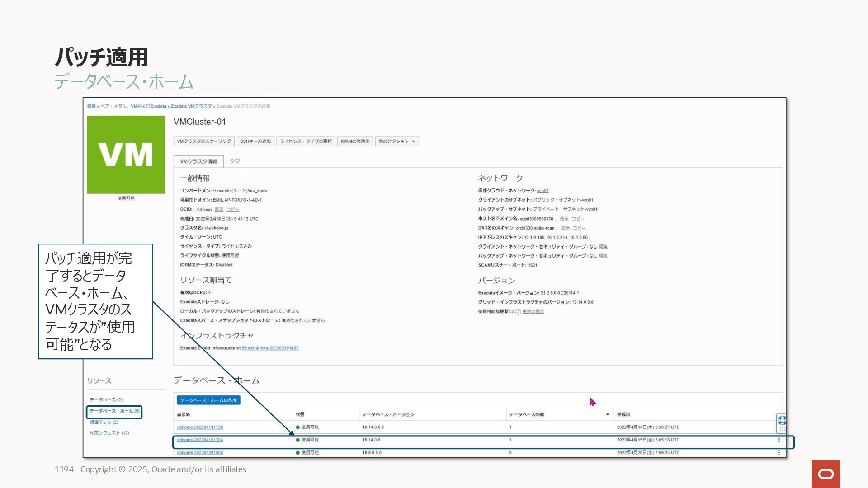Click VMクラスタのスケーリング button
Image resolution: width=868 pixels, height=488 pixels.
click(204, 141)
